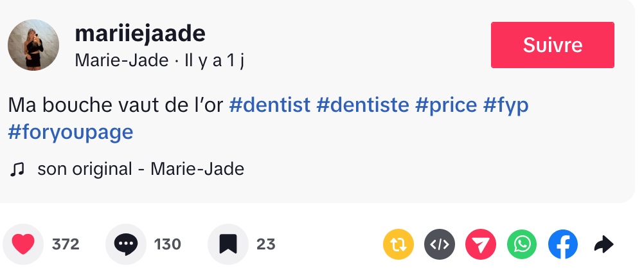Open the #price hashtag
Screen dimensions: 644x279
coord(446,105)
